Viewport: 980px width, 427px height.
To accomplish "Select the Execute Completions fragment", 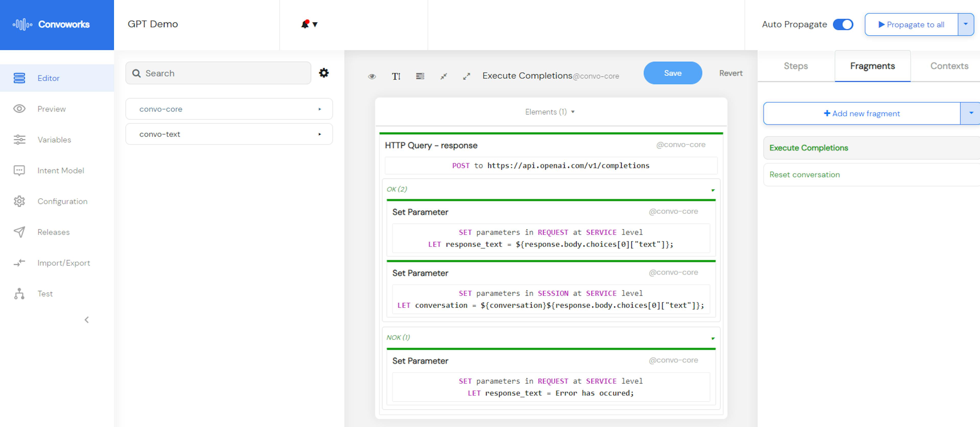I will tap(872, 148).
